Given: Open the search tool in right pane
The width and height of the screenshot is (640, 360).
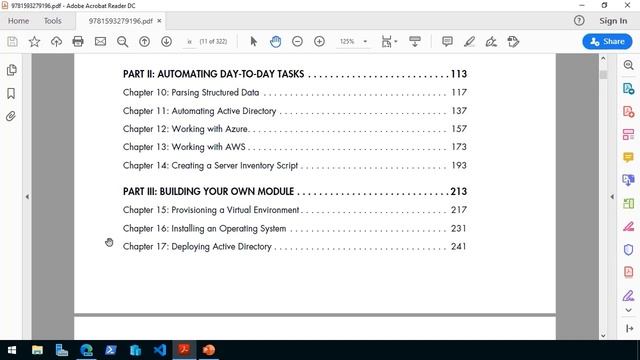Looking at the screenshot, I should 629,65.
